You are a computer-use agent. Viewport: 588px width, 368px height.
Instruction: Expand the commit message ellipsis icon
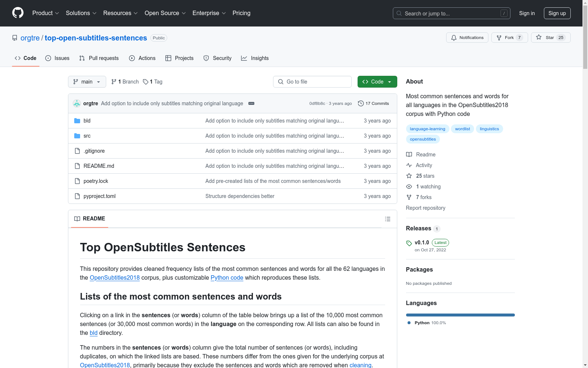[x=251, y=103]
